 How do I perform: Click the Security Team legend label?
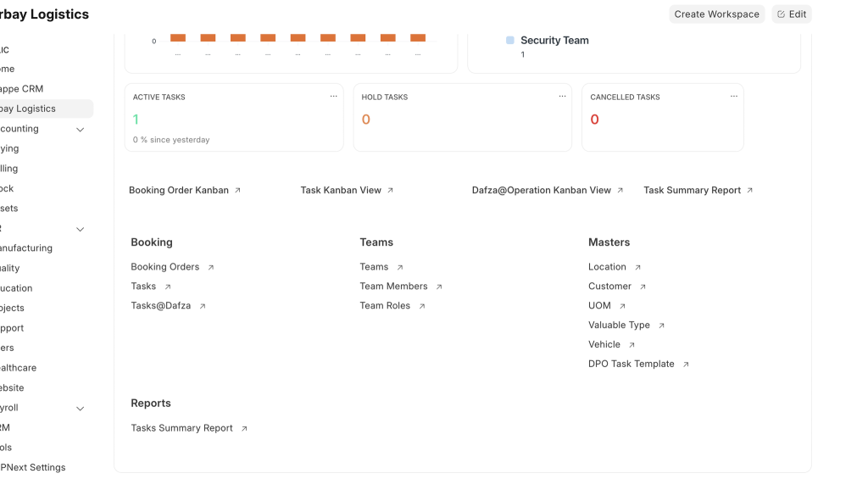click(x=554, y=40)
